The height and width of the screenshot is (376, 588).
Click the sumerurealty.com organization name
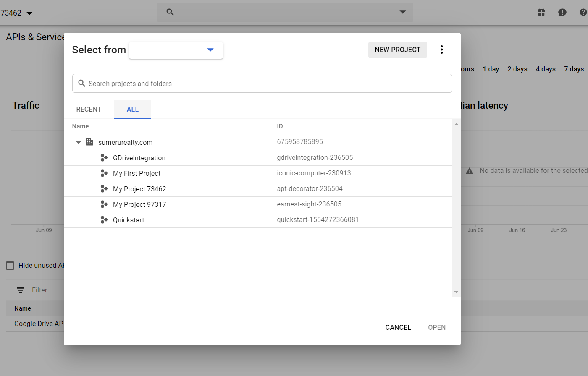tap(126, 142)
